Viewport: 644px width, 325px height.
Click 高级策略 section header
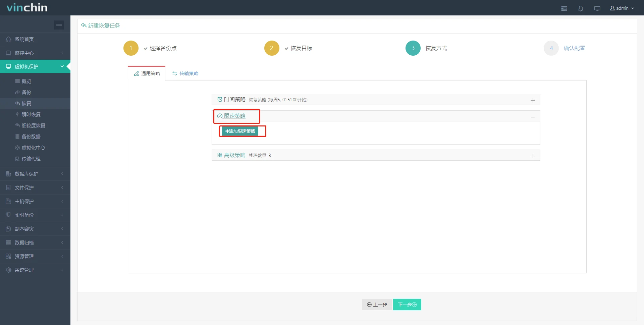[x=376, y=155]
